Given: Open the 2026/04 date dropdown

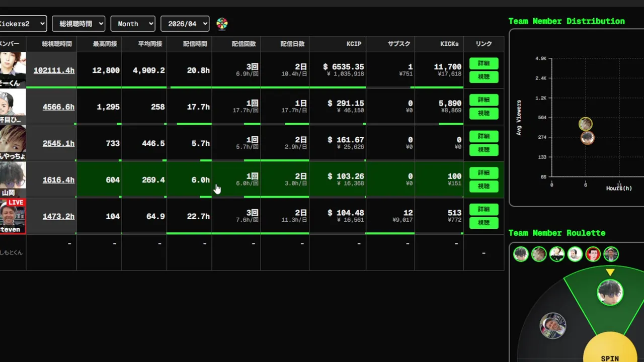Looking at the screenshot, I should [x=185, y=24].
